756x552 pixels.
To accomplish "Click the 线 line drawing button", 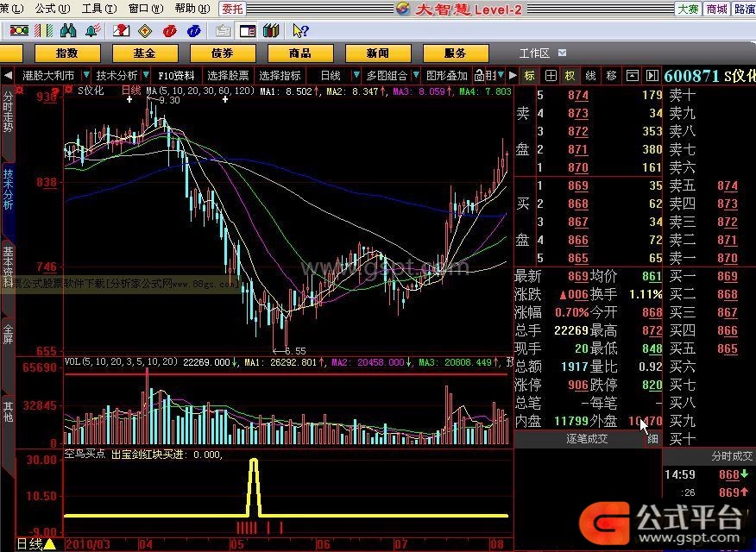I will coord(590,76).
